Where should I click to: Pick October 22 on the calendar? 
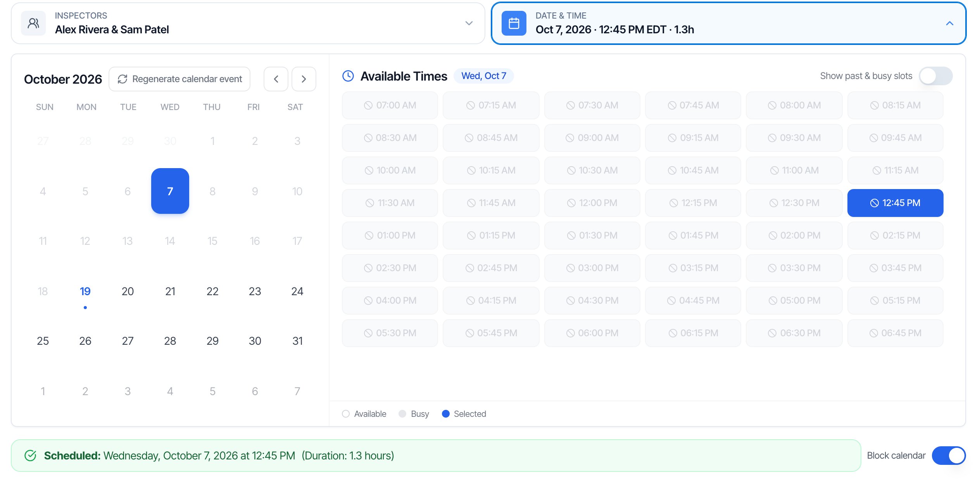pos(212,291)
